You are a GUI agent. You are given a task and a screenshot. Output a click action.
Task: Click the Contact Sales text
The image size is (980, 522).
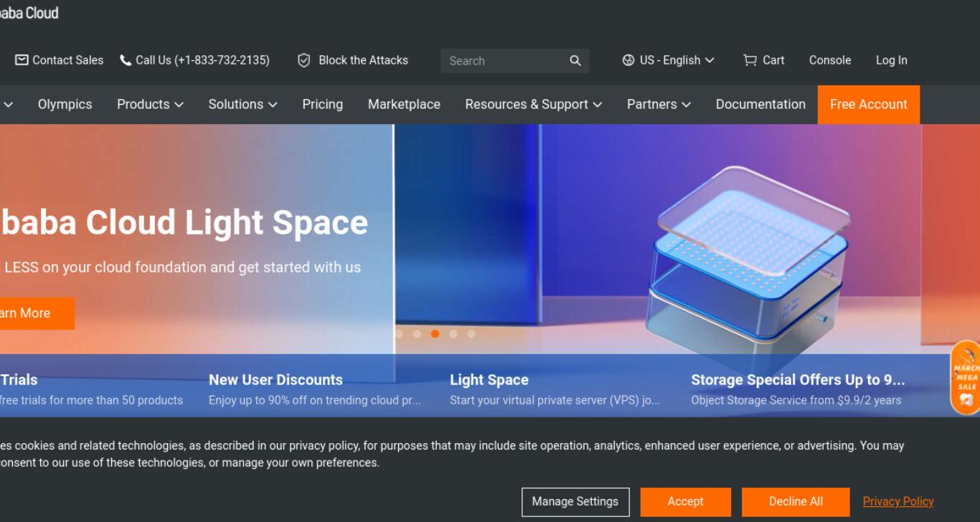pos(68,60)
